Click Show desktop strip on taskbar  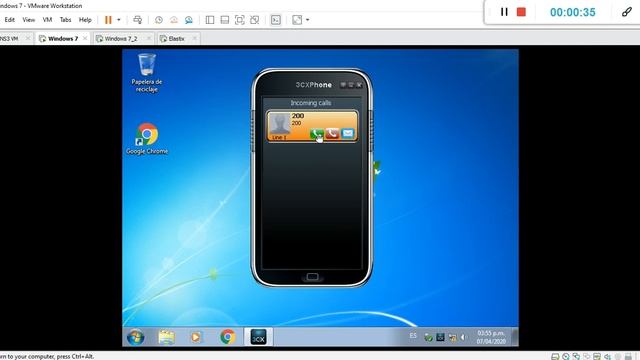pyautogui.click(x=515, y=337)
